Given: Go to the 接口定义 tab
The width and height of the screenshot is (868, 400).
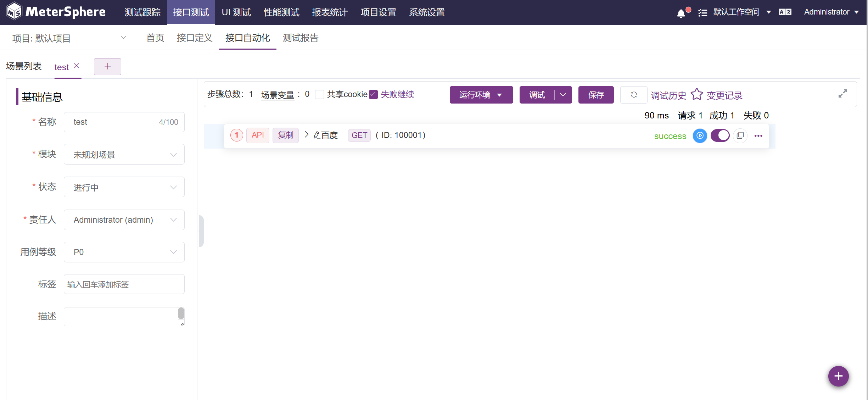Looking at the screenshot, I should pos(195,38).
